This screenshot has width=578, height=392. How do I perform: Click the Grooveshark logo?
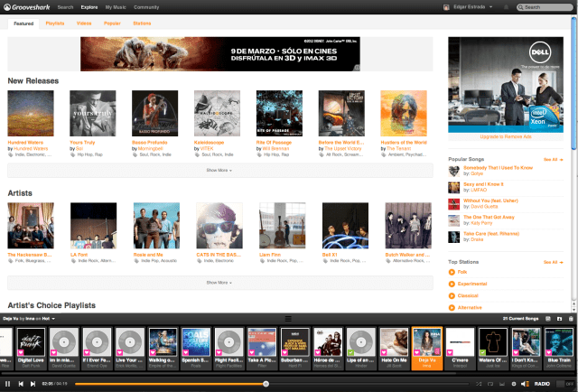click(x=25, y=6)
